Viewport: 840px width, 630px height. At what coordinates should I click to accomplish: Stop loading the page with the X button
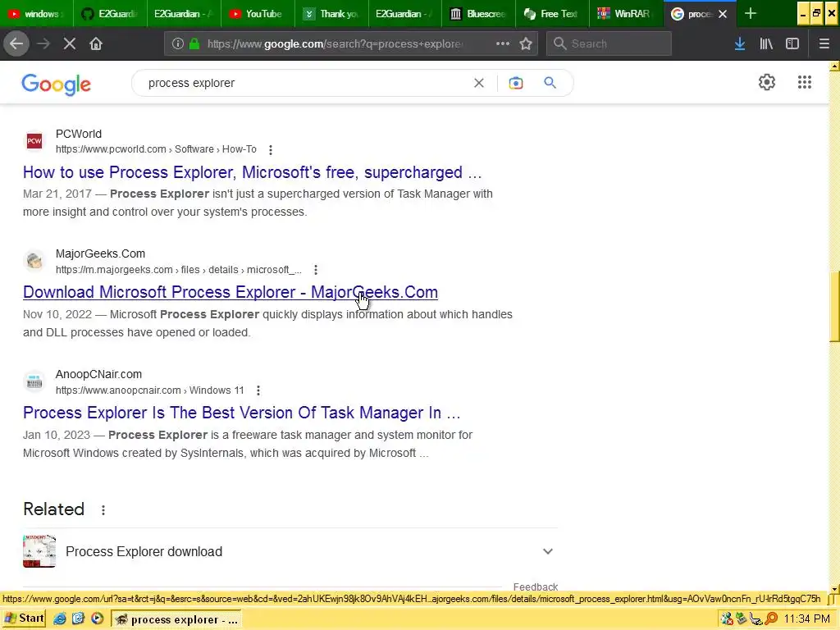point(70,44)
